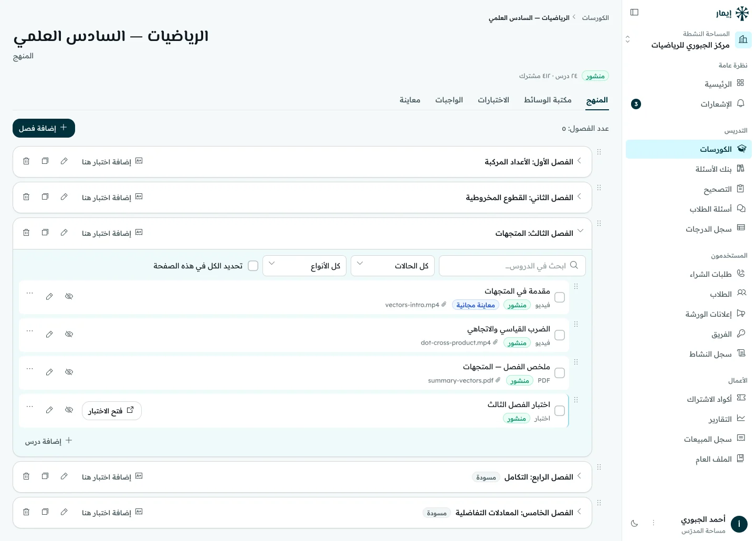Expand الفصل الأول: الأعداد المركبة chevron
756x541 pixels.
click(x=579, y=161)
